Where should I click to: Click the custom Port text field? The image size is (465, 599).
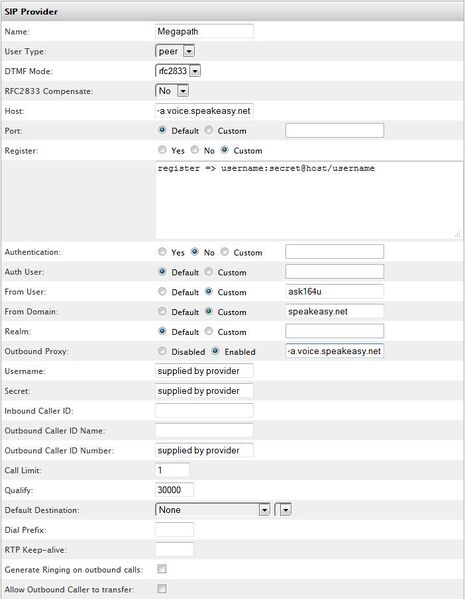point(334,130)
